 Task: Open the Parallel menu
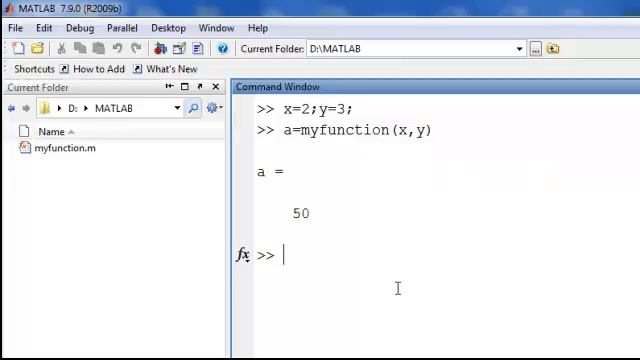122,28
